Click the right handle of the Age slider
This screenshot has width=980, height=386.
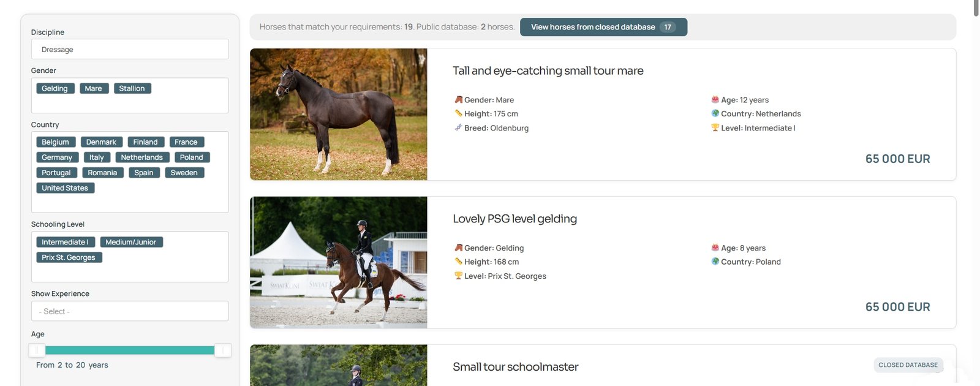point(223,350)
